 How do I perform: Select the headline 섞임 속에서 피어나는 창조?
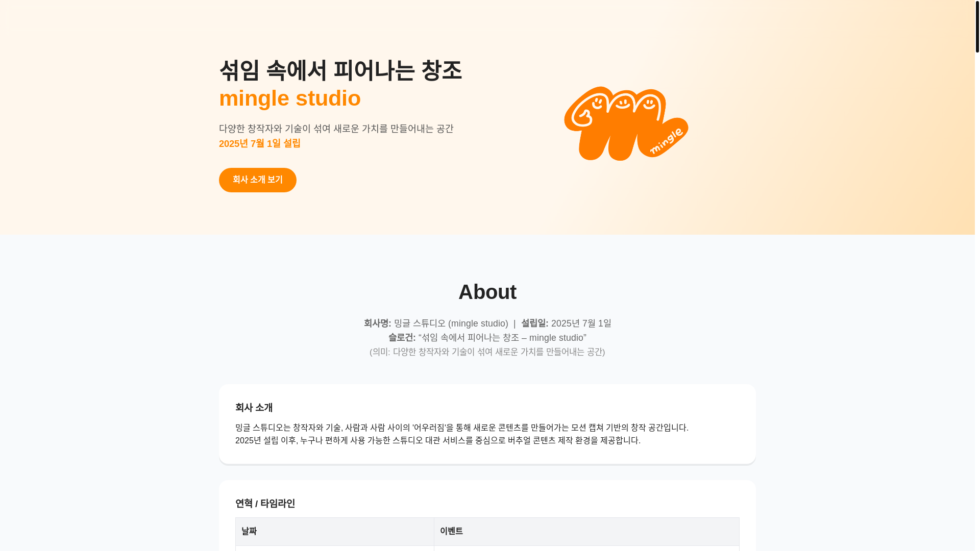click(340, 70)
